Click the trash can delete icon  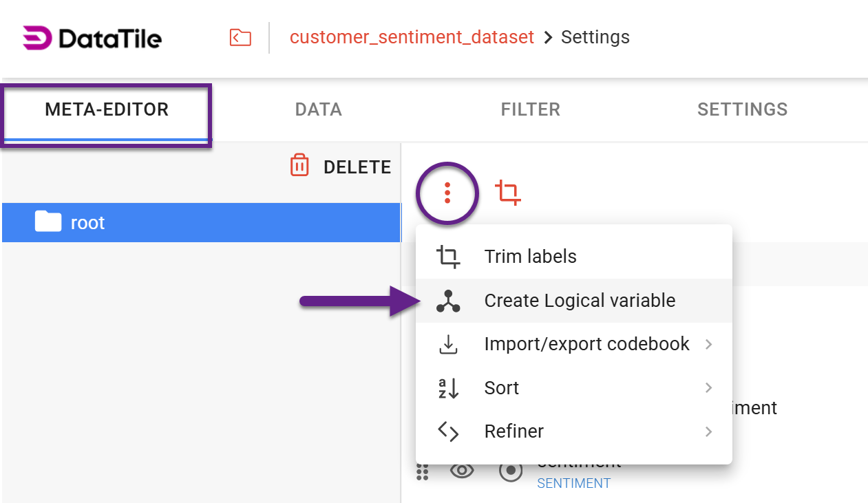[299, 167]
